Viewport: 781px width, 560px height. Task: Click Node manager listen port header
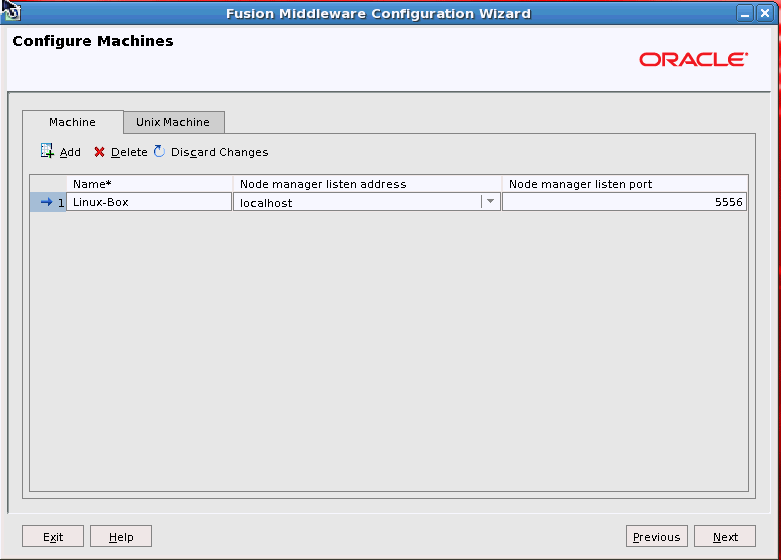pos(625,184)
